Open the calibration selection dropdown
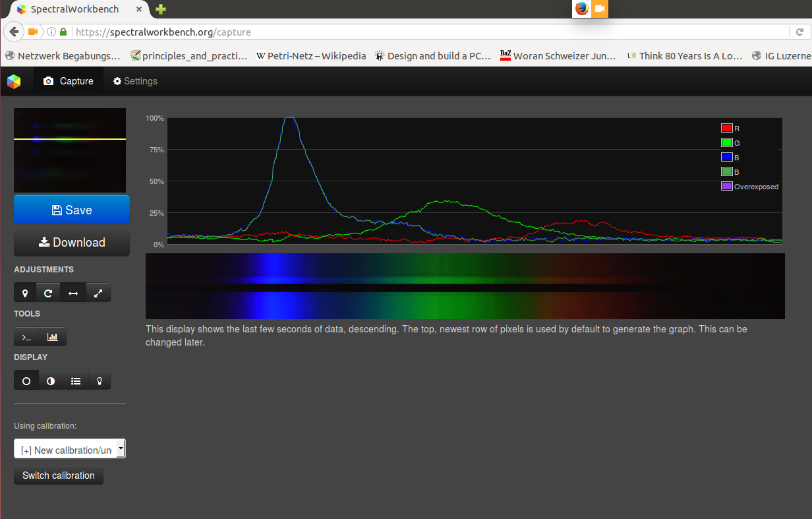The height and width of the screenshot is (519, 812). click(69, 448)
